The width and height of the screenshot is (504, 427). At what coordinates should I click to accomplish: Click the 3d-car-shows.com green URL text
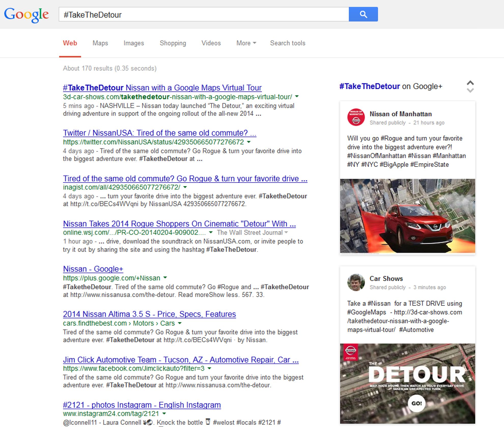pyautogui.click(x=177, y=97)
